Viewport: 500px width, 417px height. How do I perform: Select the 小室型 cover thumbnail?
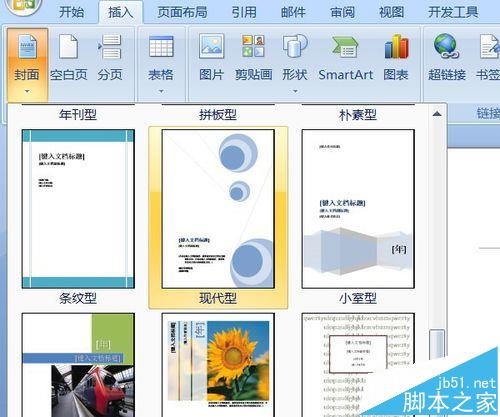pos(358,209)
